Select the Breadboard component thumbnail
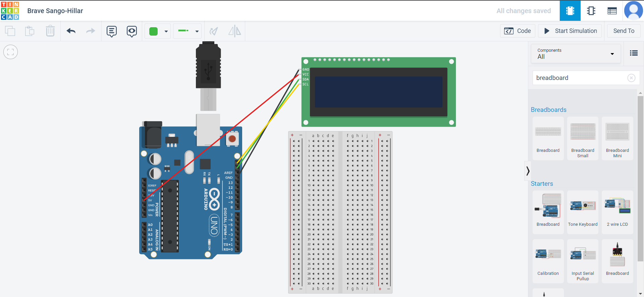Image resolution: width=644 pixels, height=297 pixels. click(548, 138)
